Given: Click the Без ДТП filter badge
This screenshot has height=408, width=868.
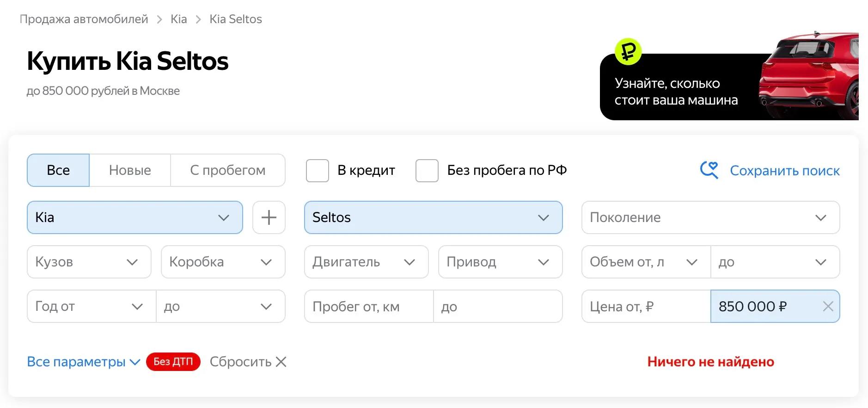Looking at the screenshot, I should tap(173, 362).
